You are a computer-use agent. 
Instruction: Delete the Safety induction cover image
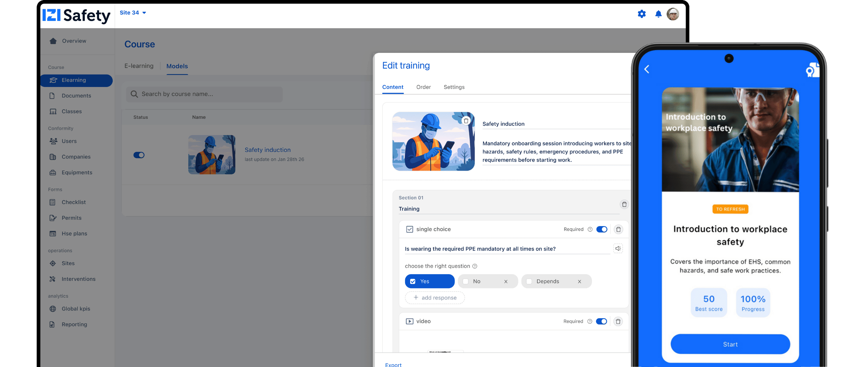click(x=466, y=121)
